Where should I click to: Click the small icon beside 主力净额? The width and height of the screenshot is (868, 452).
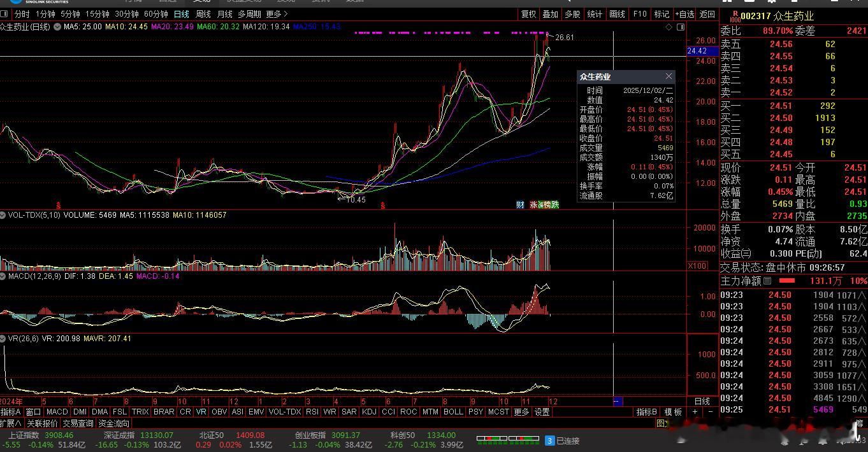pyautogui.click(x=767, y=281)
